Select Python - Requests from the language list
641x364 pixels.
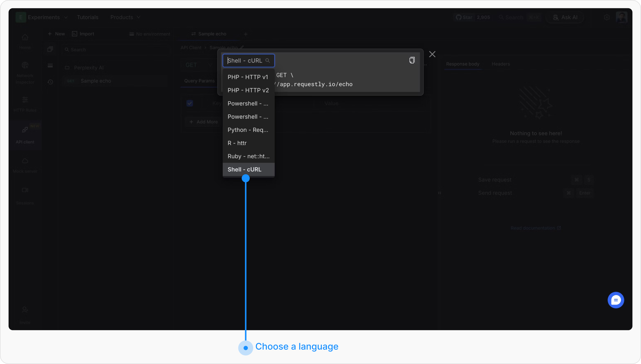pyautogui.click(x=248, y=130)
